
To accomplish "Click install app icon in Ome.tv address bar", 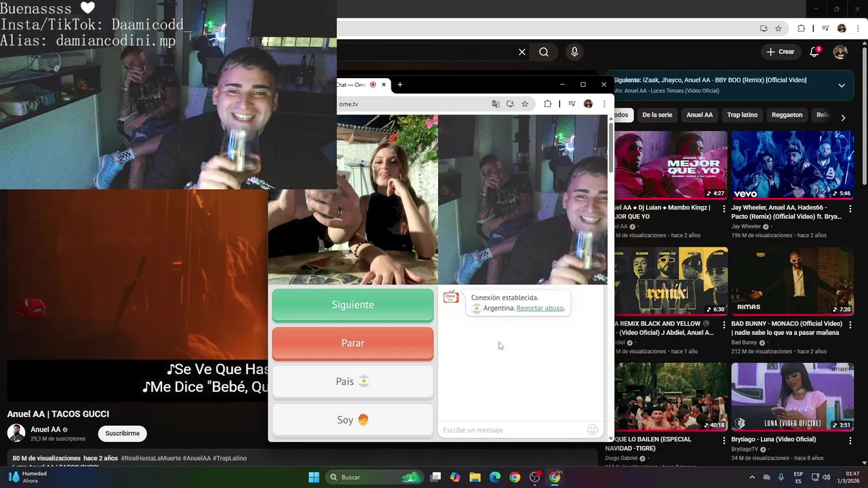I will tap(510, 104).
